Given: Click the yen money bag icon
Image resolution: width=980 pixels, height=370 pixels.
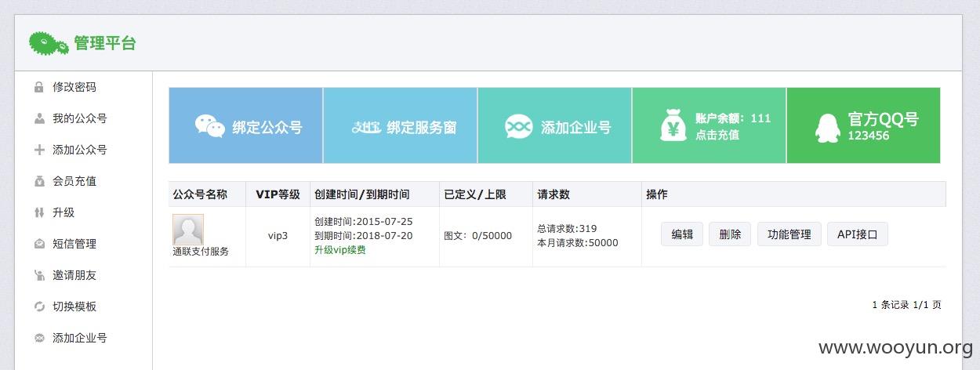Looking at the screenshot, I should pyautogui.click(x=673, y=125).
